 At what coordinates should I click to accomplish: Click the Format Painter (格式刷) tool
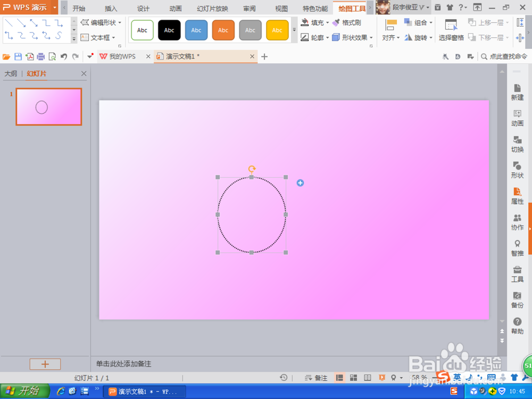(x=346, y=23)
